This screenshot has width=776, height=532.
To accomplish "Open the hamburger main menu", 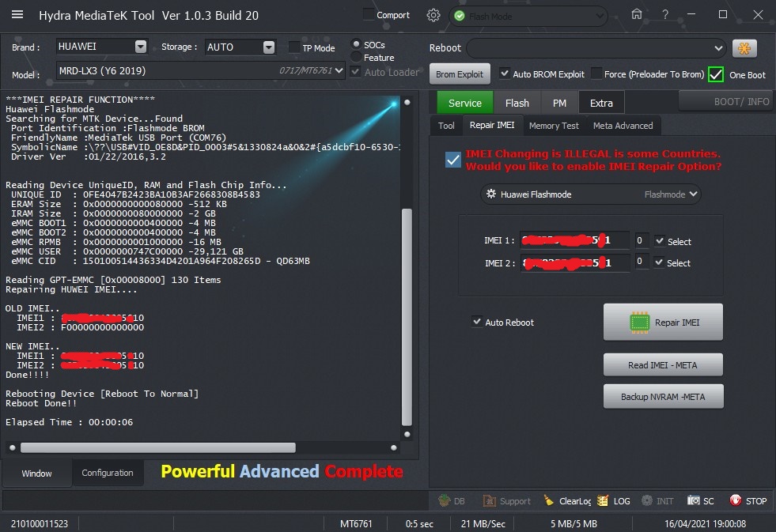I will 17,14.
